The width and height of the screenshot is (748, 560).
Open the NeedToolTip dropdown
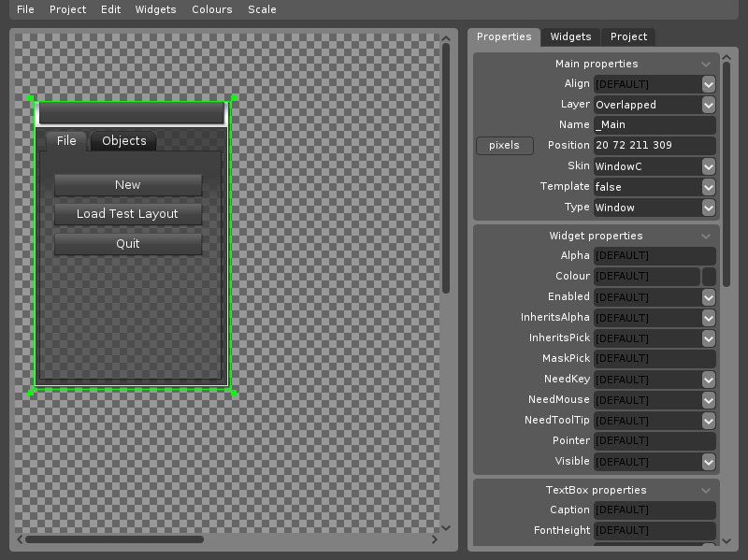[x=709, y=421]
